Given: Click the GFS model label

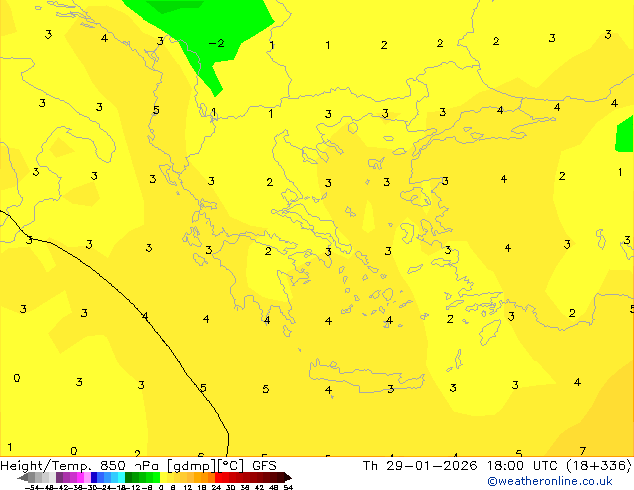Looking at the screenshot, I should [264, 466].
